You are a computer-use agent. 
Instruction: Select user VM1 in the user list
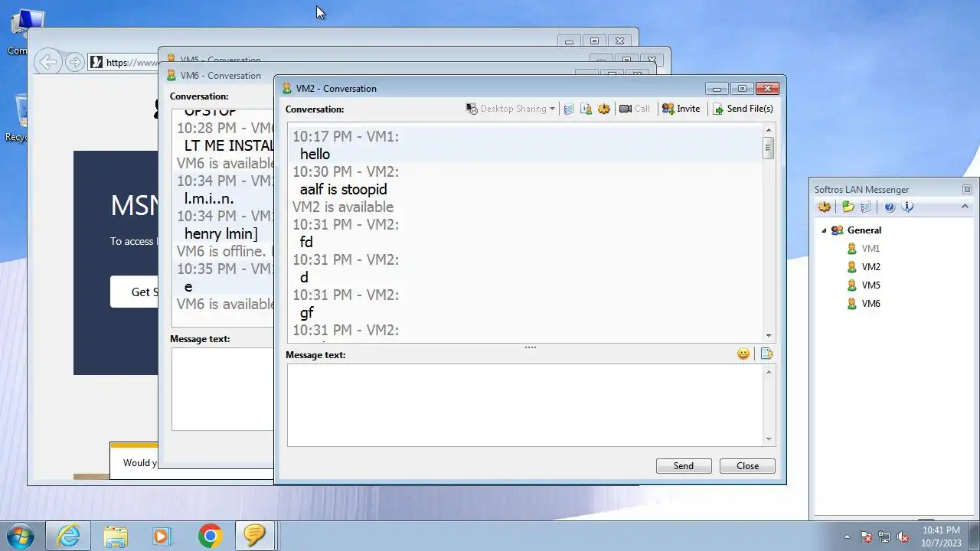pos(871,249)
